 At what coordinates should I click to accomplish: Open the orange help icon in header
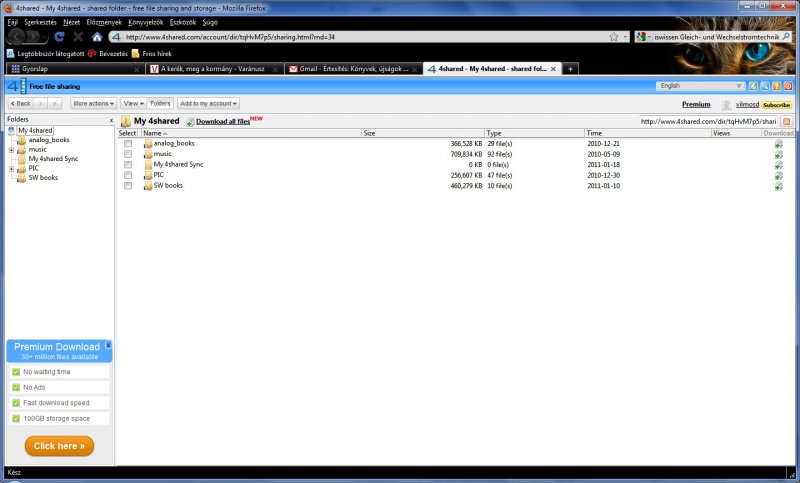pos(777,86)
